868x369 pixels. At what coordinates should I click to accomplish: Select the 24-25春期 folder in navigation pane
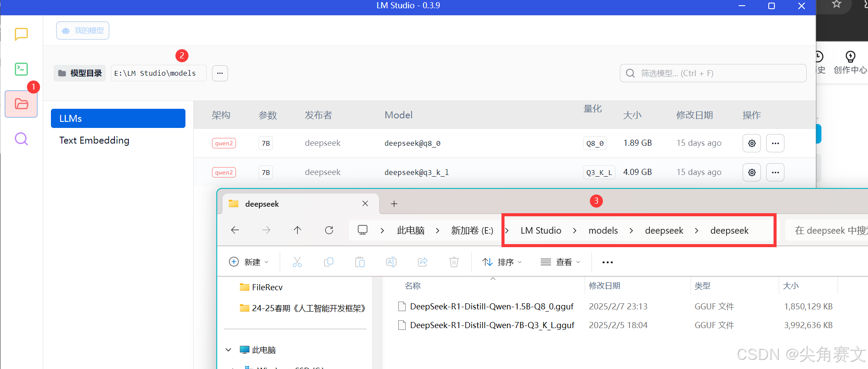pyautogui.click(x=303, y=308)
